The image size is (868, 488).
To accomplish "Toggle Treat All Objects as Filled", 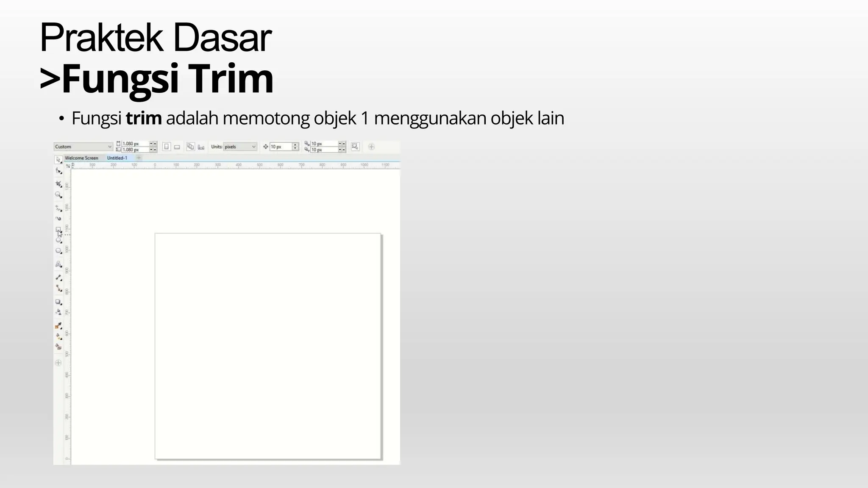I will [x=355, y=147].
